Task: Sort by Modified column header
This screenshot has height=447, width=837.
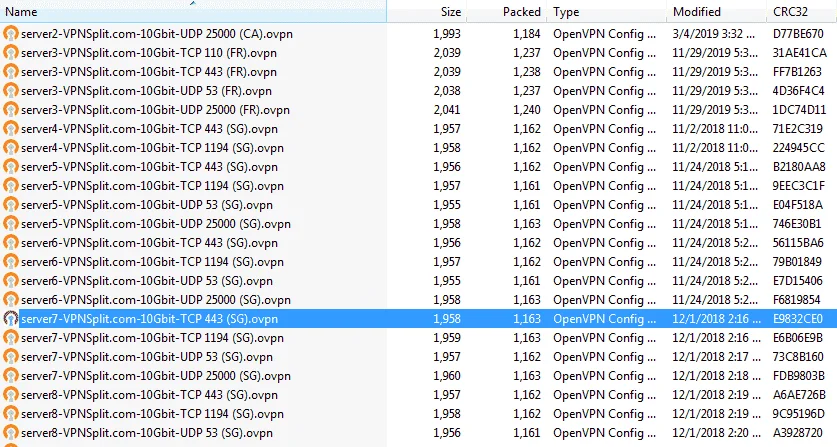Action: pyautogui.click(x=716, y=11)
